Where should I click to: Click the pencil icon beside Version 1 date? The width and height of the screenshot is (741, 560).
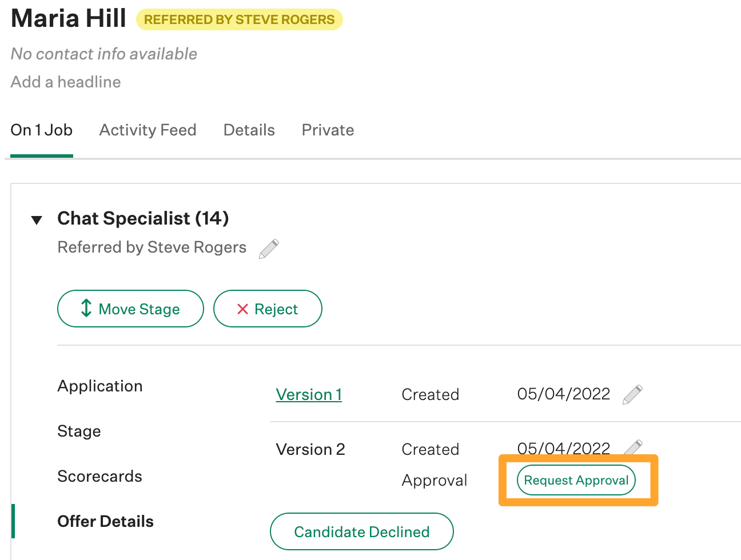[x=633, y=394]
